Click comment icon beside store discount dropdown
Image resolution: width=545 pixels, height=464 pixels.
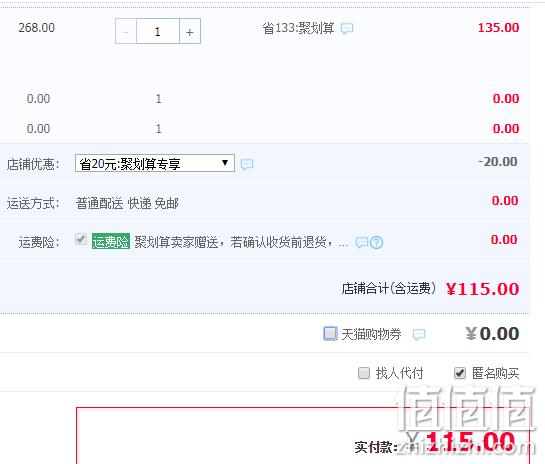coord(247,164)
